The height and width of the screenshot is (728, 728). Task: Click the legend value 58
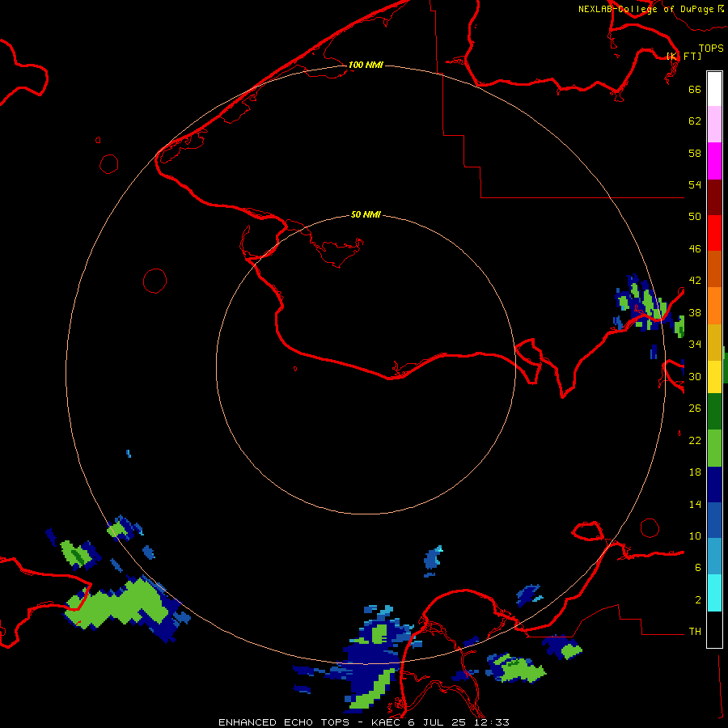[x=695, y=153]
